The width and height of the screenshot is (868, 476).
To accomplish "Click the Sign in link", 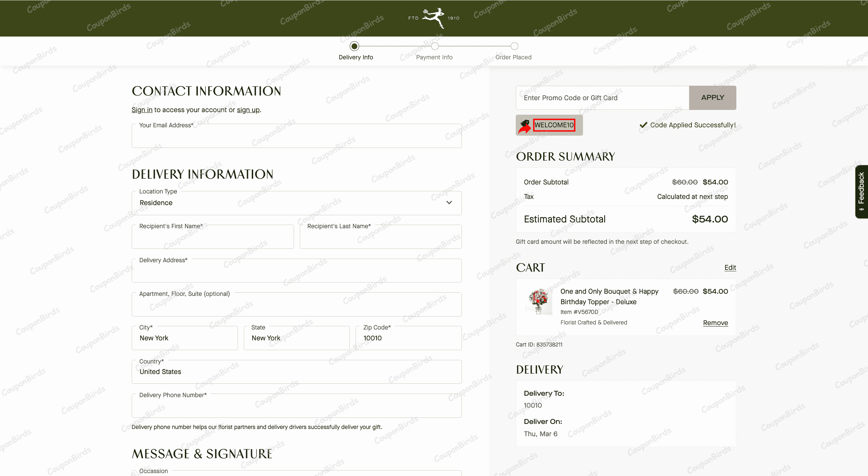I will pyautogui.click(x=142, y=110).
